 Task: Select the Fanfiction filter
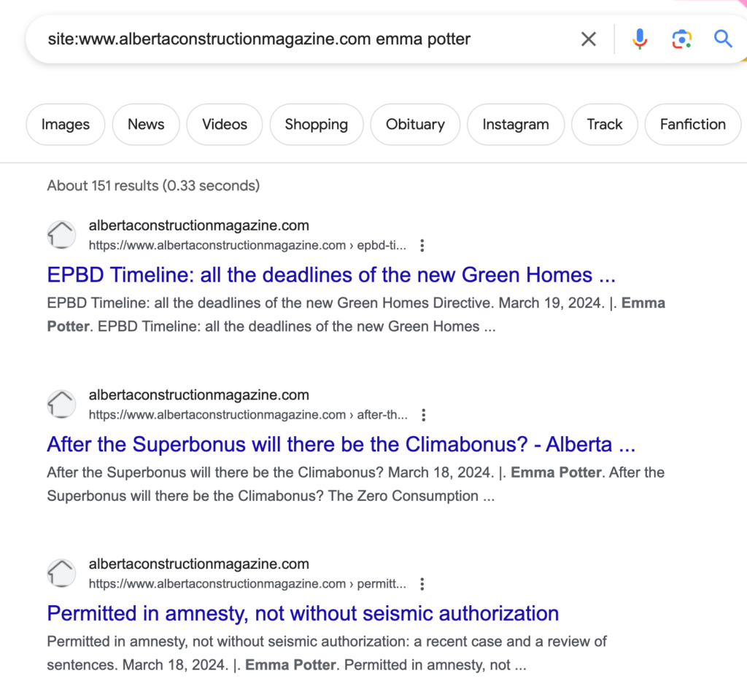[x=692, y=124]
